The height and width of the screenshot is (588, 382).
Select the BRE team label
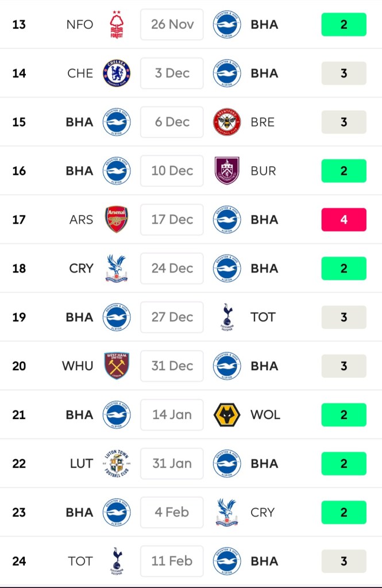click(x=263, y=122)
